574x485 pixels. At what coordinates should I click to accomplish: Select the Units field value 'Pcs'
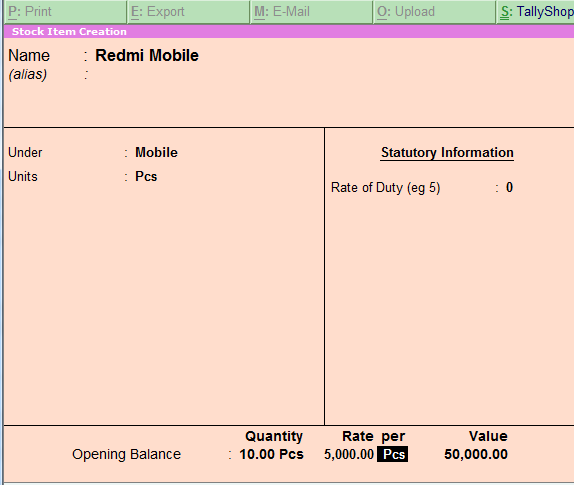[146, 176]
